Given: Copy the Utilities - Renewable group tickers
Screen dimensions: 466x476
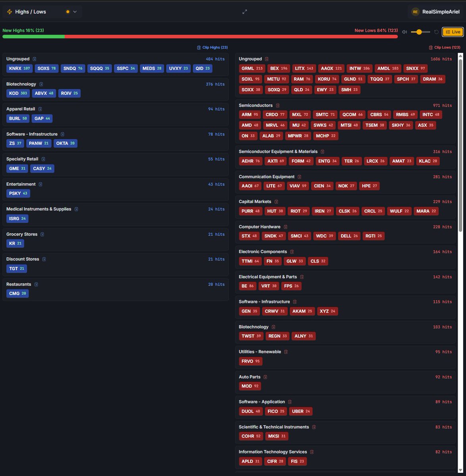Looking at the screenshot, I should coord(286,352).
